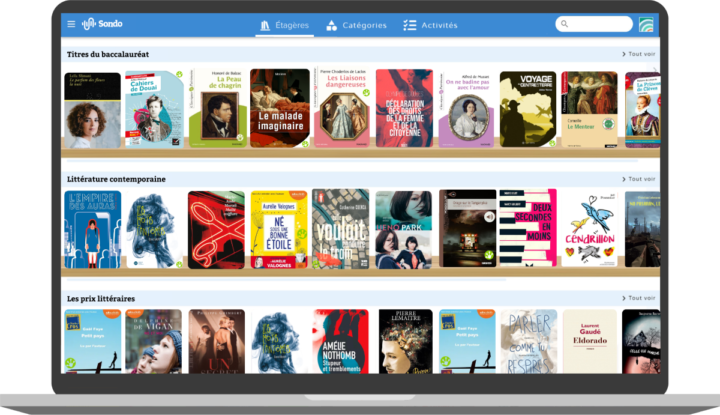
Task: Open Déclaration des droits de la femme
Action: (x=404, y=108)
